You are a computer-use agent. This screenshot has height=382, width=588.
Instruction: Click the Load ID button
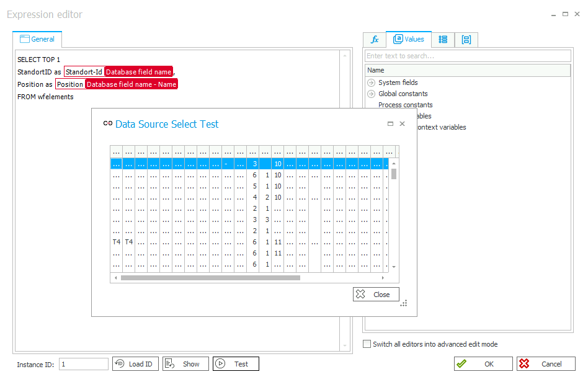point(135,364)
